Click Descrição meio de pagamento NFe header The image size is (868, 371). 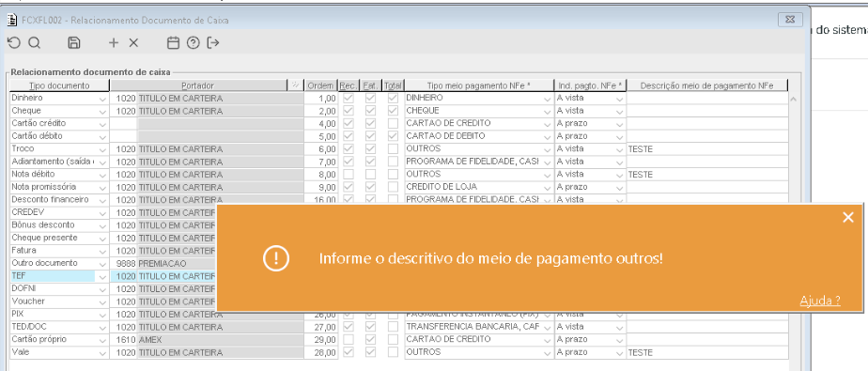pyautogui.click(x=706, y=85)
